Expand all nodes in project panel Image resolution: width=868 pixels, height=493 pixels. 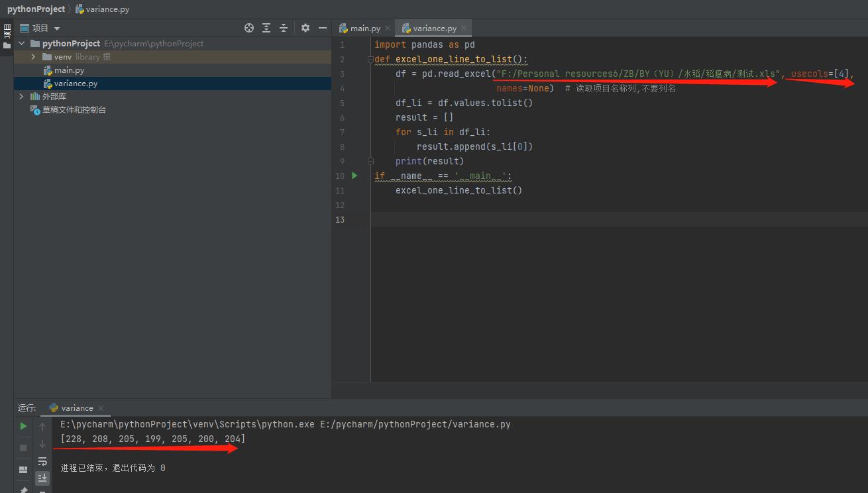266,28
